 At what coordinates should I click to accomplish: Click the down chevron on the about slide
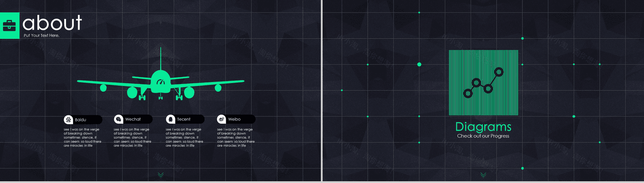[161, 175]
